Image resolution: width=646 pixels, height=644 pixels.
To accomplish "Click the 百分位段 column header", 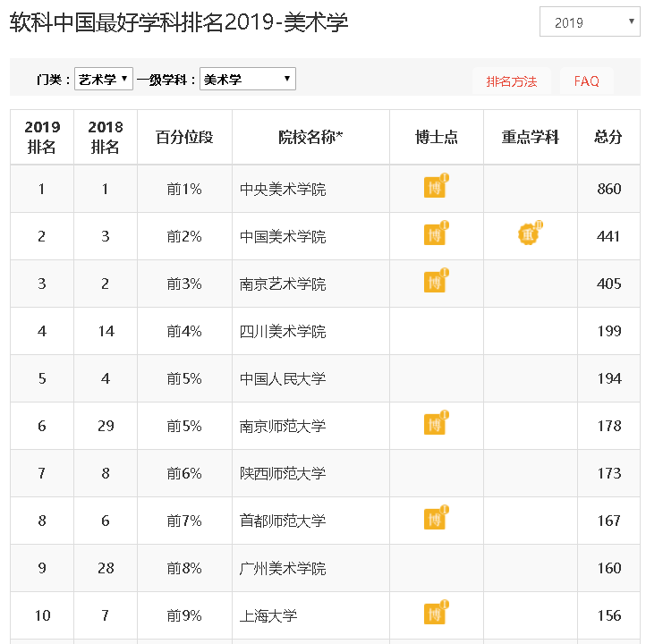I will point(184,137).
